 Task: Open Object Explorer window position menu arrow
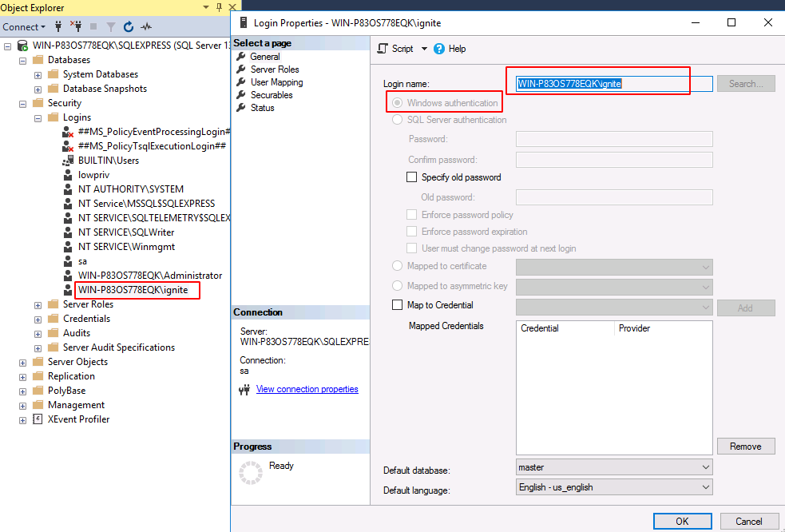pyautogui.click(x=206, y=7)
